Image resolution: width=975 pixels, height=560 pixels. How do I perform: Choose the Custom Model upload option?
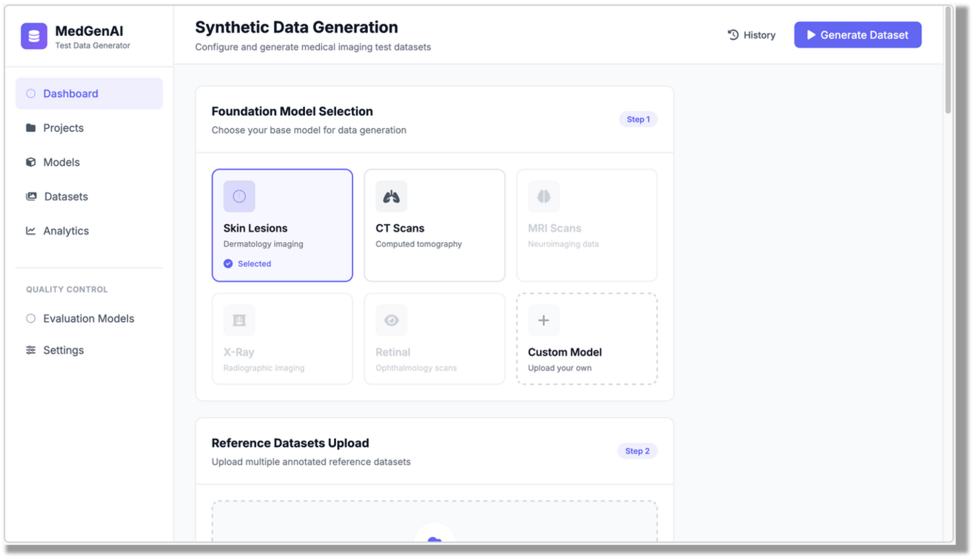point(586,339)
